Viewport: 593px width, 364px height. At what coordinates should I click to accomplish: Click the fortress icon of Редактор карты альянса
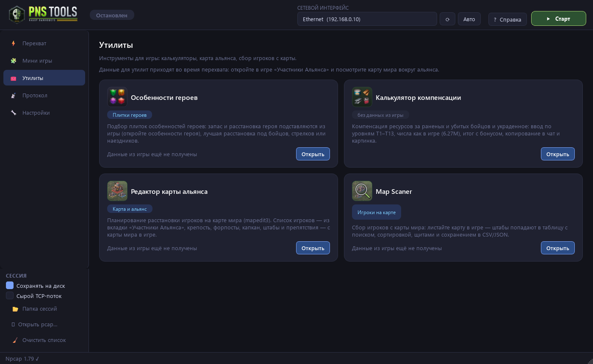[x=117, y=191]
